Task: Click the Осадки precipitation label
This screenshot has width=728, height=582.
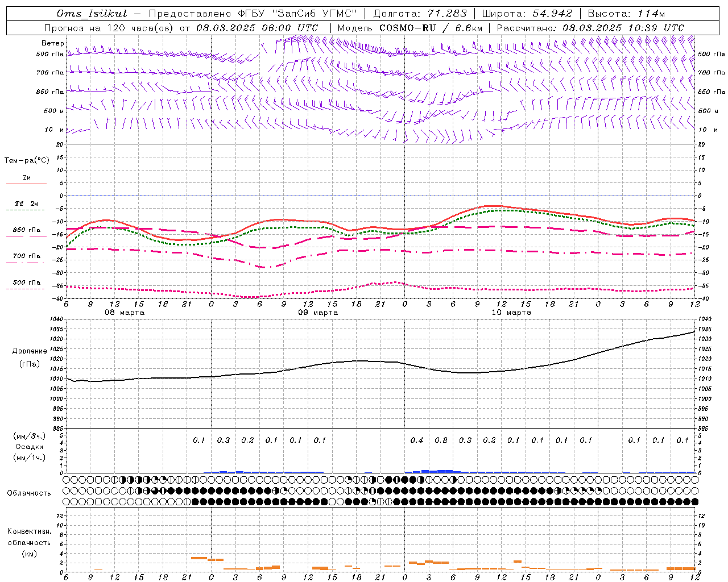Action: [30, 447]
